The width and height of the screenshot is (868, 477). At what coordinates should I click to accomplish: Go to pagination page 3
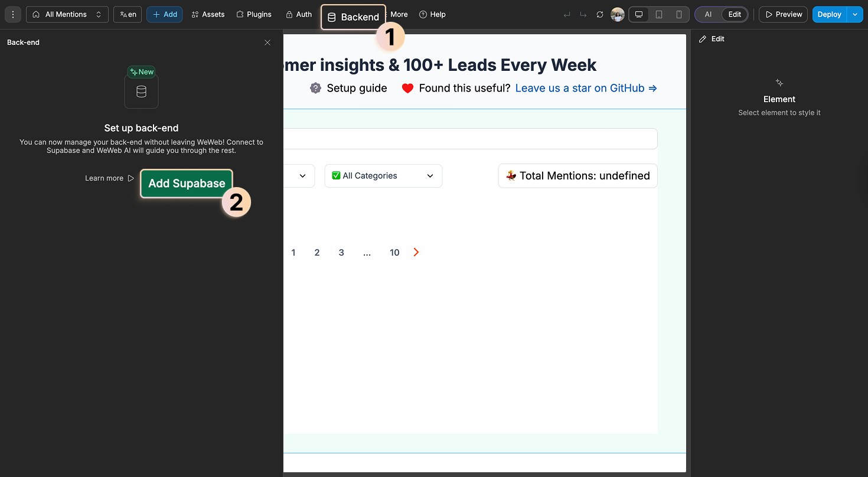[341, 252]
